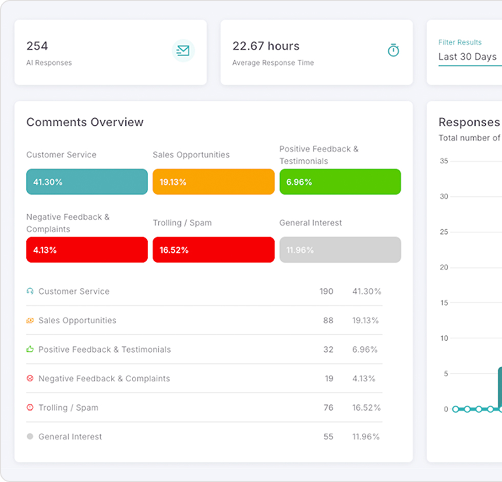The width and height of the screenshot is (502, 482).
Task: Select the red 4.13% Negative Feedback bar
Action: 87,250
